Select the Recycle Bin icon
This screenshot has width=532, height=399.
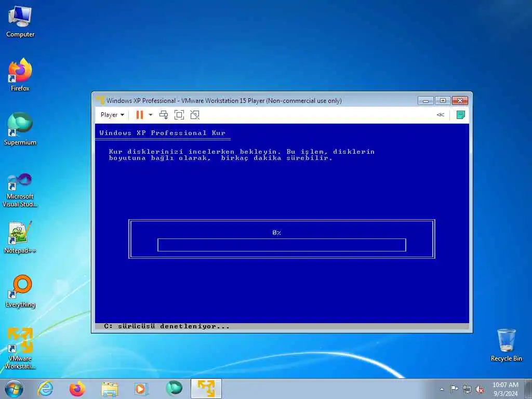tap(506, 345)
